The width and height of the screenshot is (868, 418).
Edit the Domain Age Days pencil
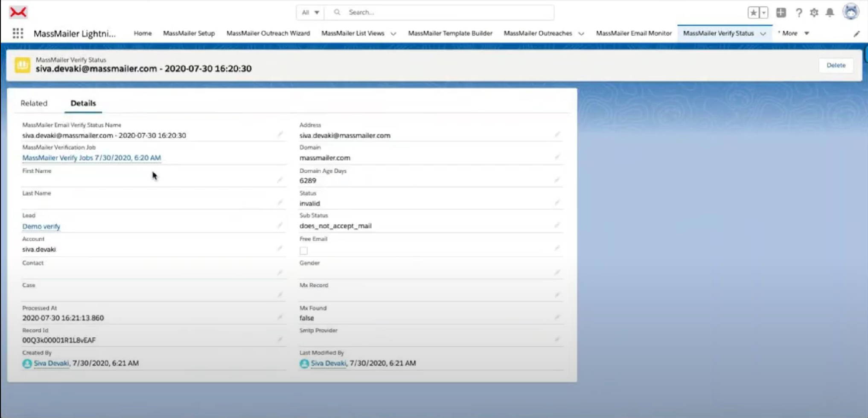(x=557, y=180)
